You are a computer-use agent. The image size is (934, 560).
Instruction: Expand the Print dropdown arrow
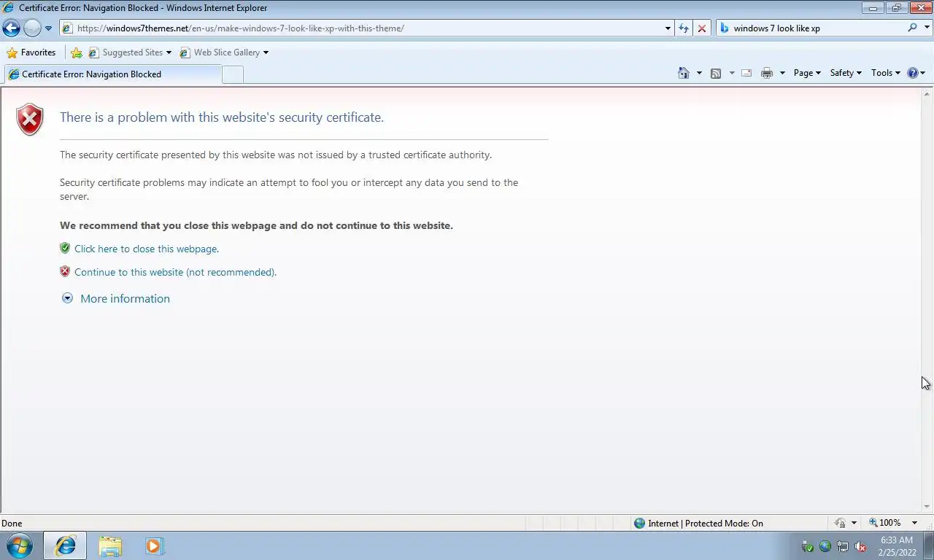pos(782,73)
